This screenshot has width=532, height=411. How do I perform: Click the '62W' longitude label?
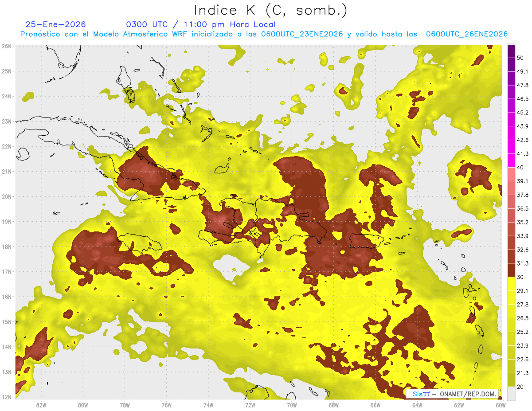pyautogui.click(x=459, y=405)
